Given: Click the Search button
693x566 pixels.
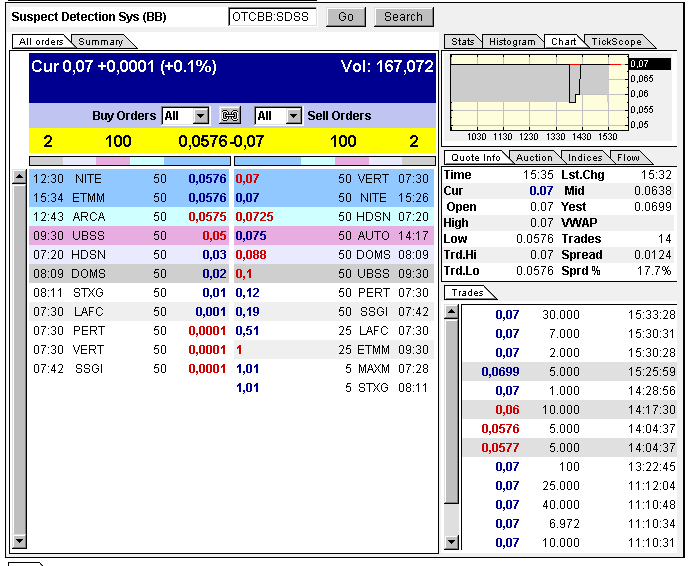Looking at the screenshot, I should [403, 17].
